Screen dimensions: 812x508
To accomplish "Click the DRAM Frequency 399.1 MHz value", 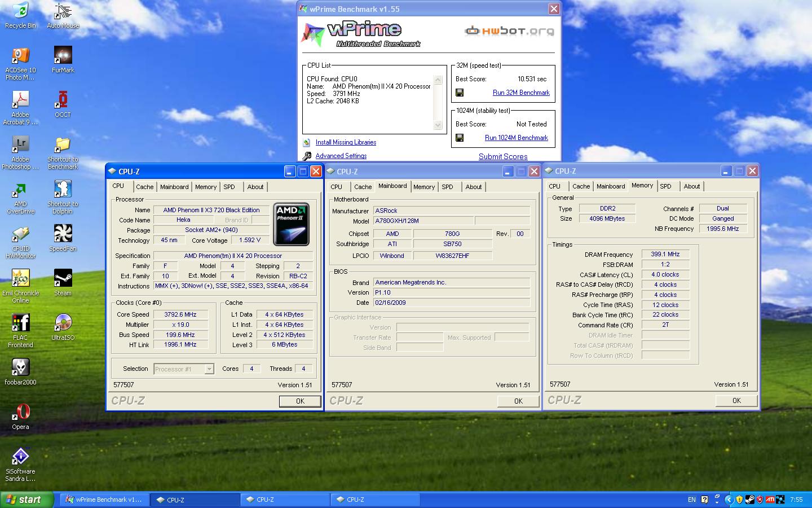I will [x=665, y=255].
